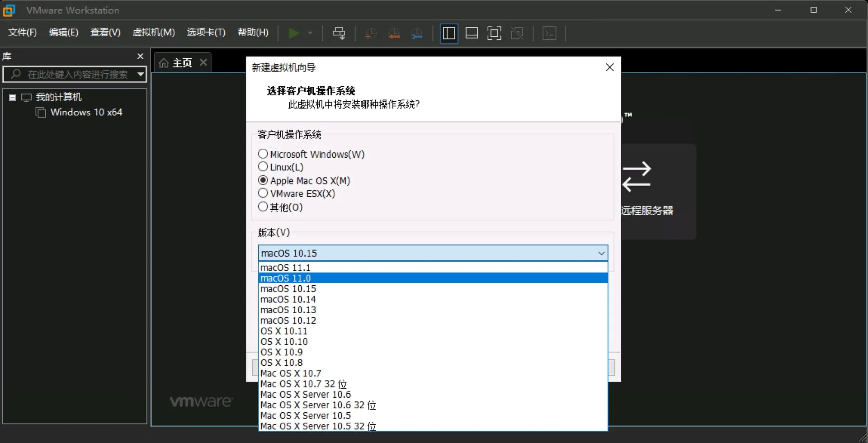Revert the VM to its snapshot
This screenshot has height=443, width=868.
(394, 33)
